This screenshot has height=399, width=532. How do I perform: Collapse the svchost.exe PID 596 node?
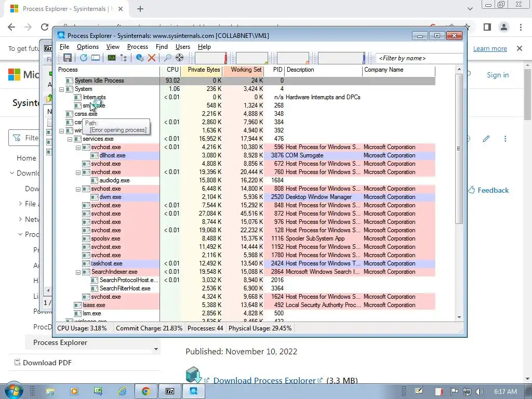click(78, 147)
